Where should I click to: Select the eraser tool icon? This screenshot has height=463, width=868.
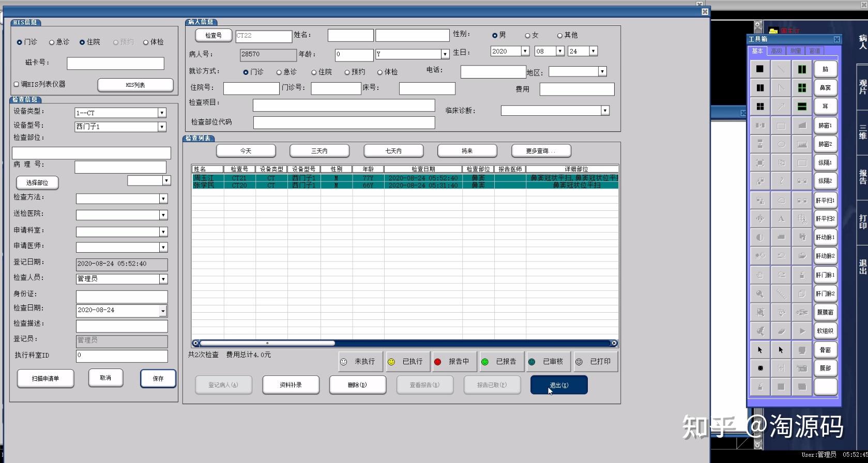click(x=781, y=331)
